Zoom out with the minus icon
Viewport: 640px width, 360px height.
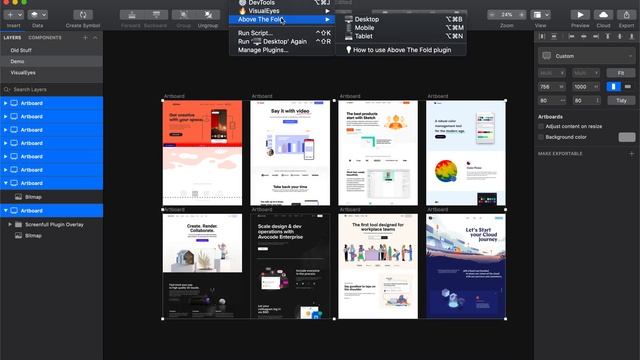click(492, 15)
